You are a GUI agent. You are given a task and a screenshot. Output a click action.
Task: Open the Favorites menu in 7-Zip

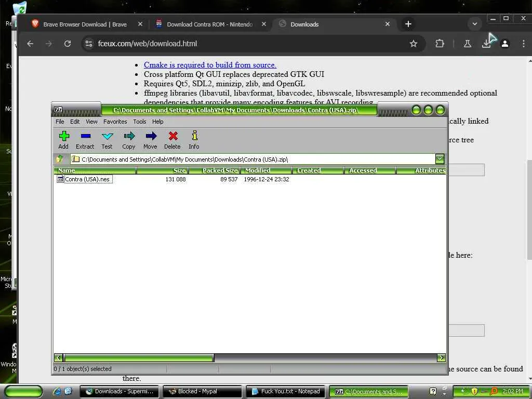click(x=115, y=122)
